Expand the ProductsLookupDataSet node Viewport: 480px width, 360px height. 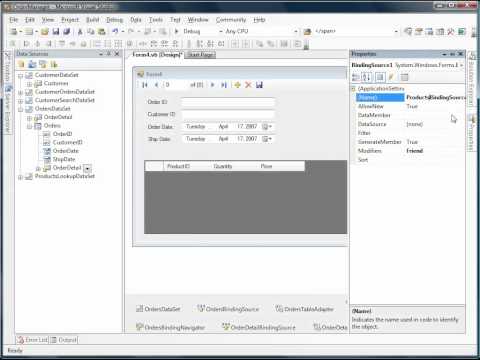tap(21, 177)
